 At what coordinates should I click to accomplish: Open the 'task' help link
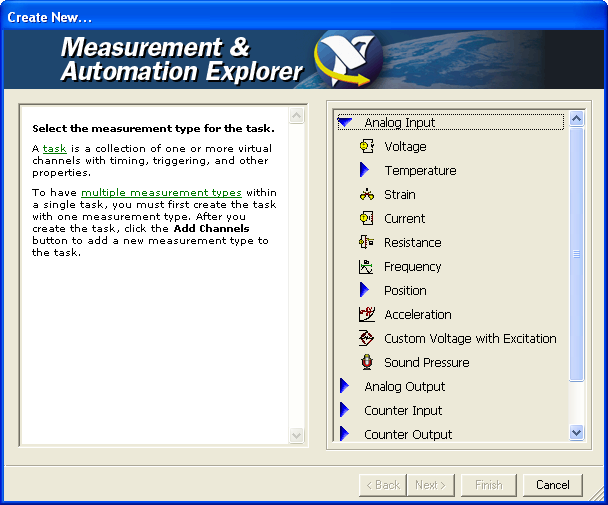tap(54, 149)
